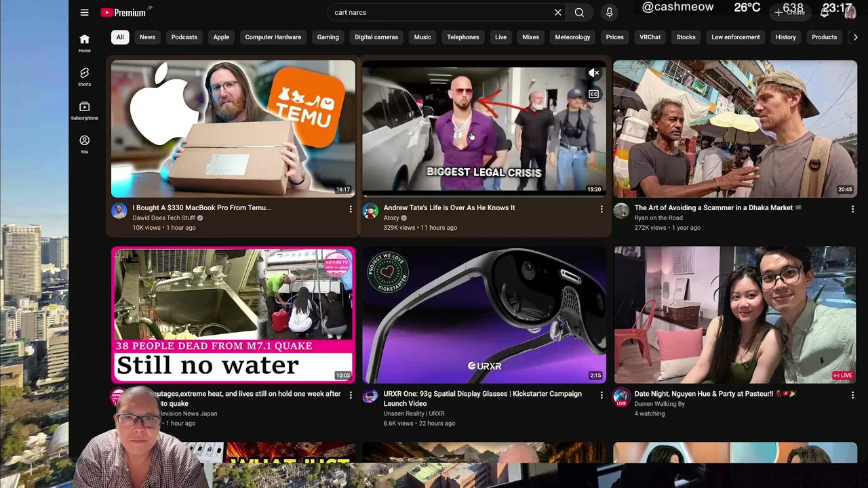Open options menu for Andrew Tate video
Viewport: 868px width, 488px height.
point(601,209)
